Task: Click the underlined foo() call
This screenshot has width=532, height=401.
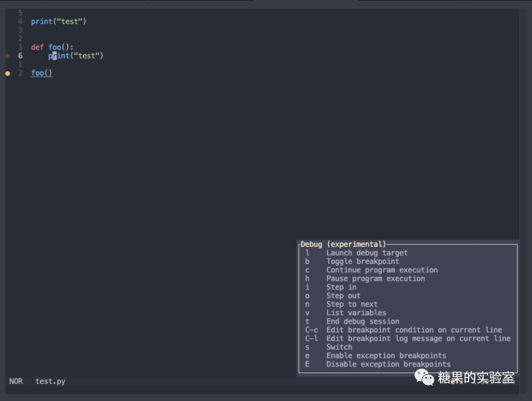Action: coord(41,73)
